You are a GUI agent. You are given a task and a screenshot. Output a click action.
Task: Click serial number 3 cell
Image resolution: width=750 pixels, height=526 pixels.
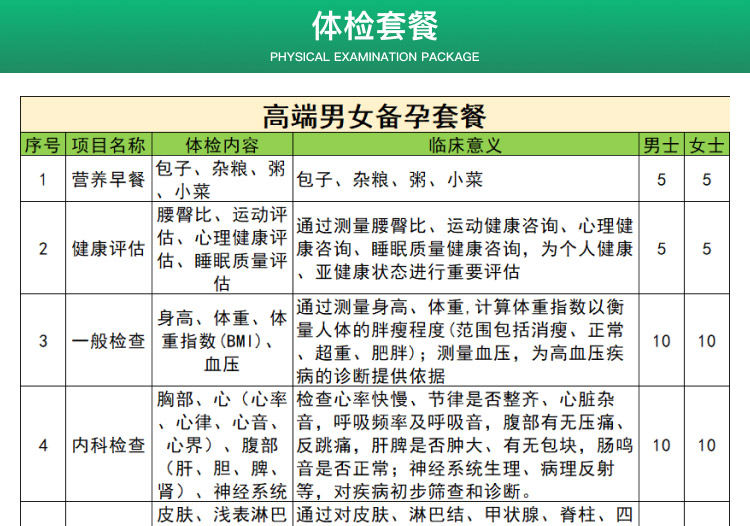click(x=43, y=340)
